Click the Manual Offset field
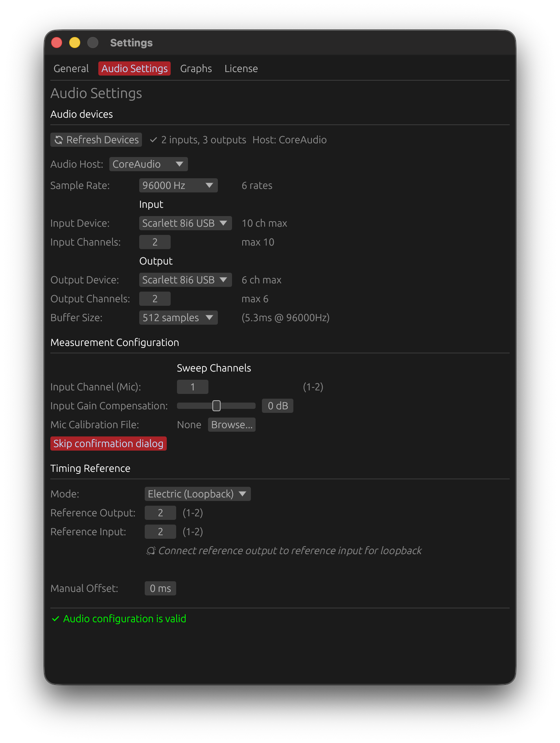This screenshot has width=560, height=743. (160, 588)
